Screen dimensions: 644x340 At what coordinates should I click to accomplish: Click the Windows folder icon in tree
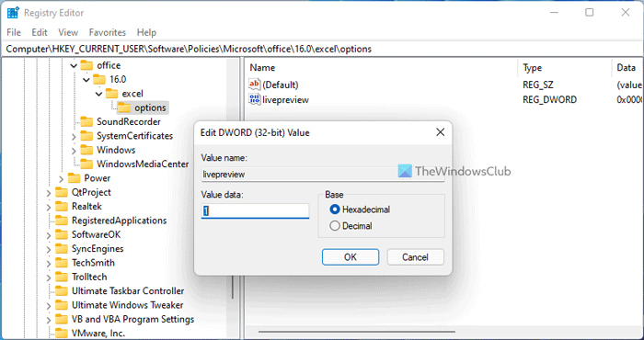(86, 150)
